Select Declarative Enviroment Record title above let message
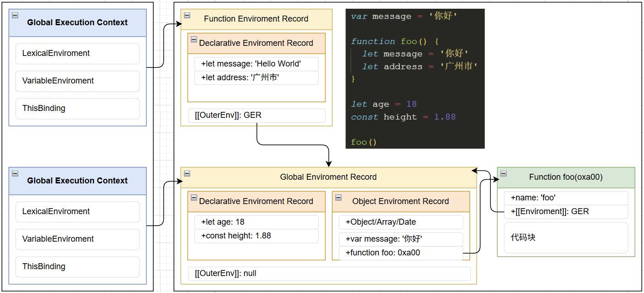The image size is (644, 293). point(256,43)
